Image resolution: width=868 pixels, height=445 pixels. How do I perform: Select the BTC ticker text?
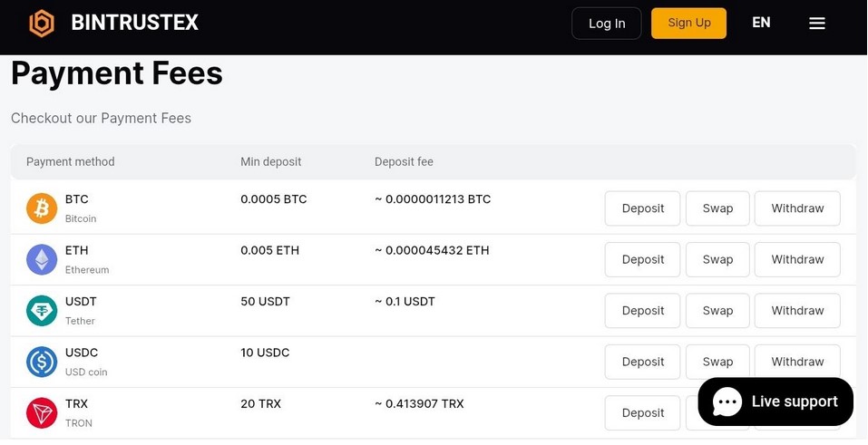[x=76, y=199]
